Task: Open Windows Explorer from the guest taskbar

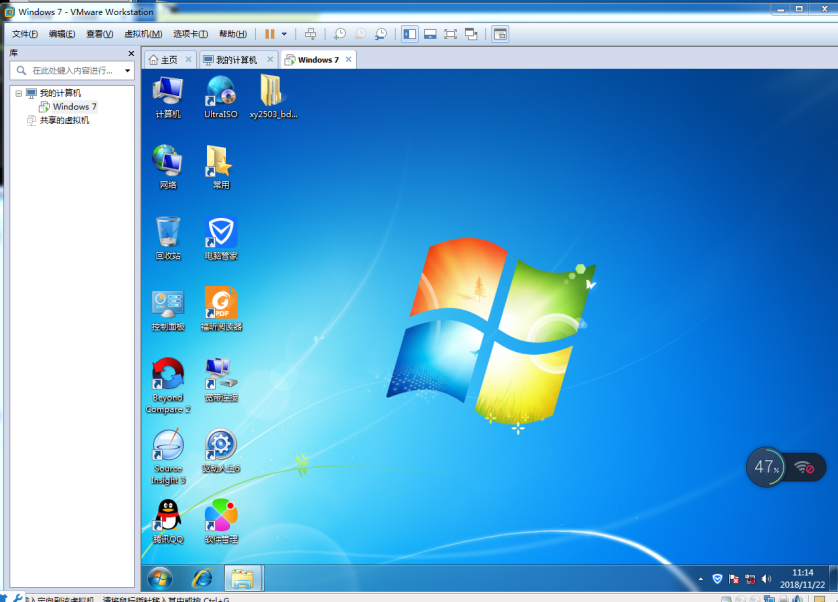Action: click(x=243, y=578)
